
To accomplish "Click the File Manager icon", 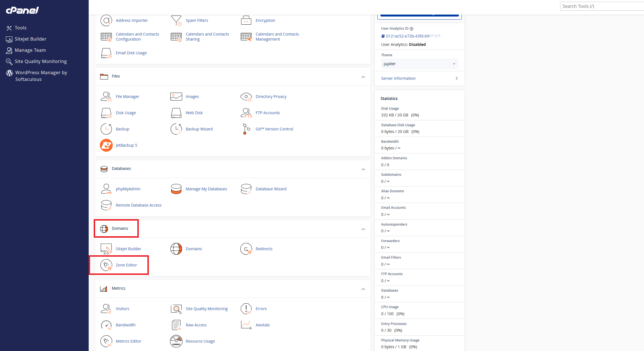I will coord(106,97).
